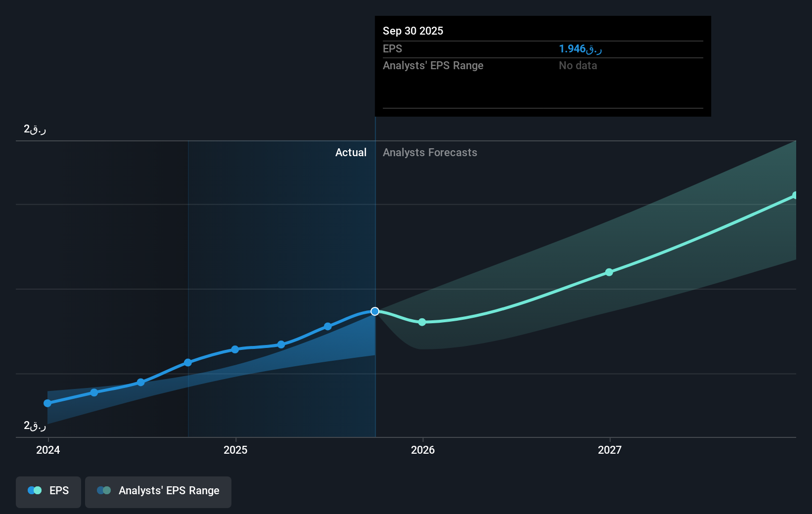Switch to the Analysts Forecasts section
This screenshot has width=812, height=514.
pyautogui.click(x=430, y=152)
